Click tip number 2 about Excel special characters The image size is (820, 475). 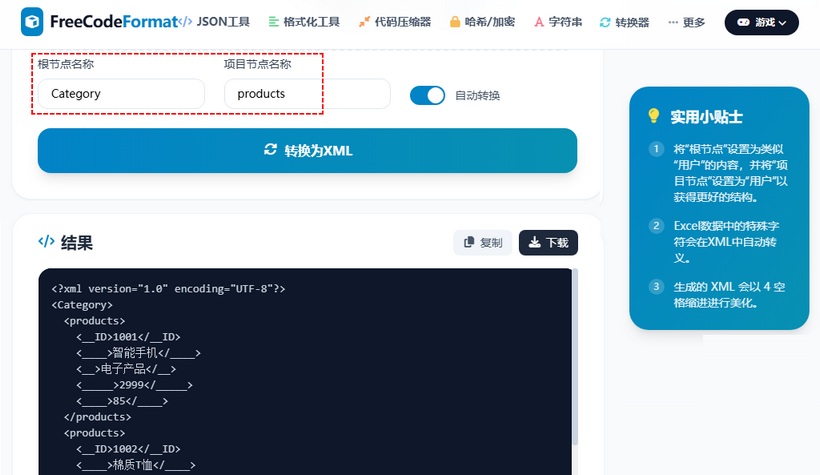tap(719, 242)
